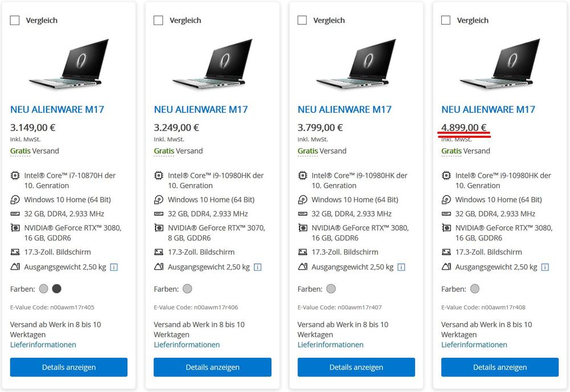
Task: Select light grey color swatch on first laptop
Action: pyautogui.click(x=44, y=289)
